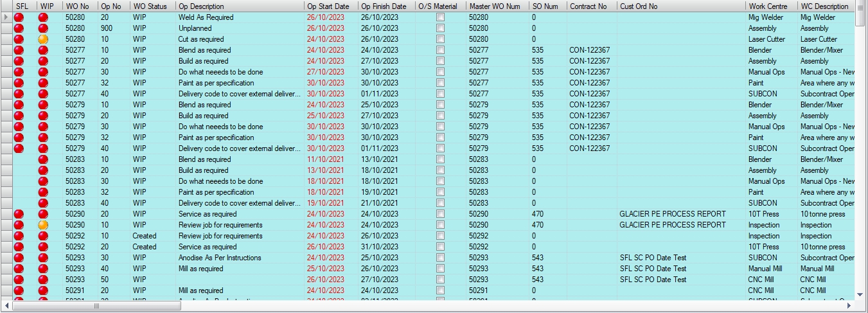The height and width of the screenshot is (313, 868).
Task: Sort grid by WO Status column header
Action: point(150,6)
